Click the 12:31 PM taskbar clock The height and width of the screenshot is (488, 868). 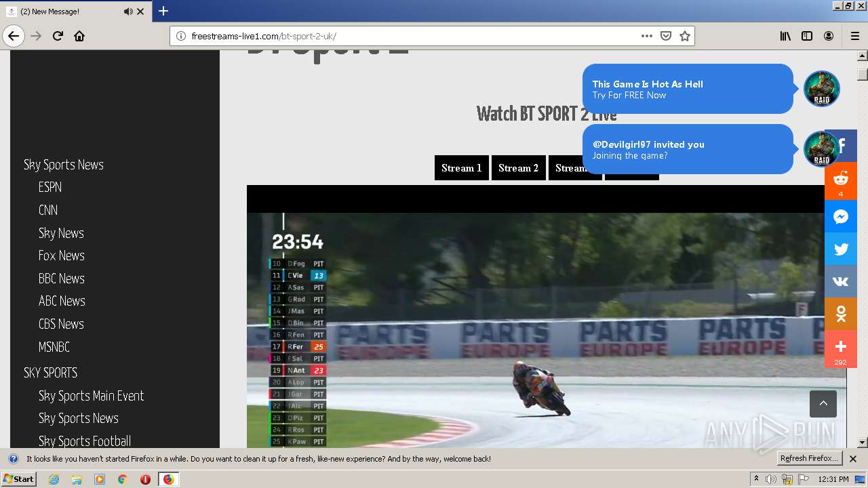tap(833, 479)
